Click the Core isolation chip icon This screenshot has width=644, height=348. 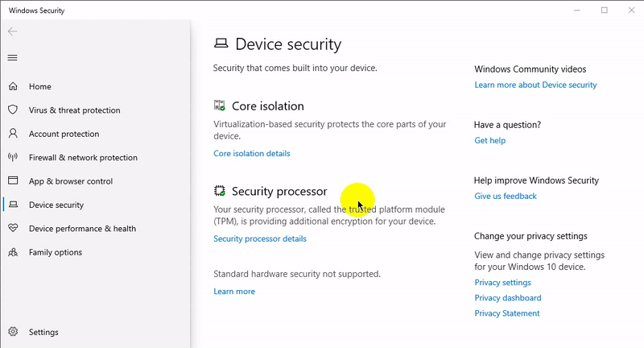219,106
